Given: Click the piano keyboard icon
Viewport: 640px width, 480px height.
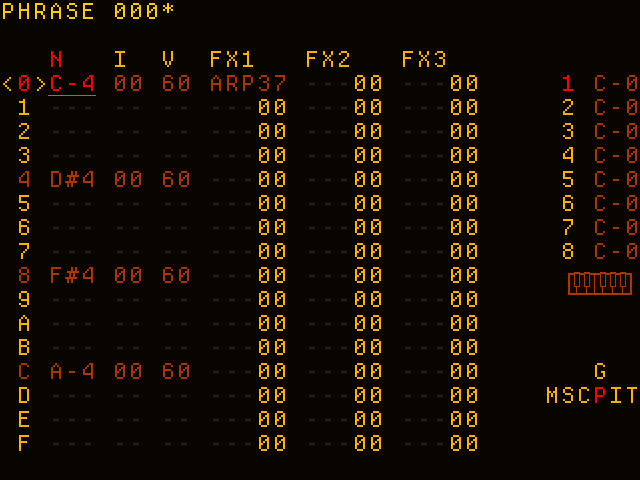Looking at the screenshot, I should 600,283.
